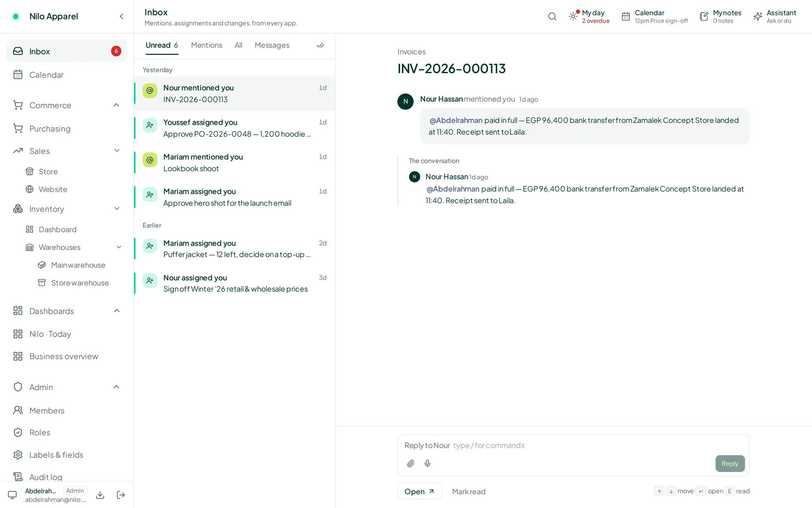
Task: Collapse the Admin section chevron
Action: [117, 387]
